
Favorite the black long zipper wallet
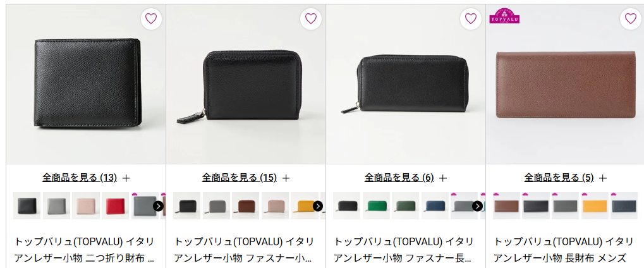471,18
